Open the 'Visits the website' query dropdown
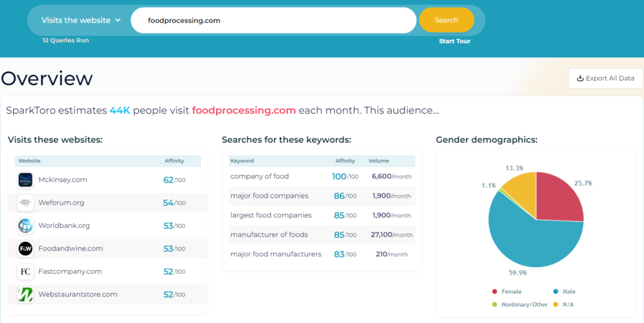The image size is (644, 323). [81, 20]
